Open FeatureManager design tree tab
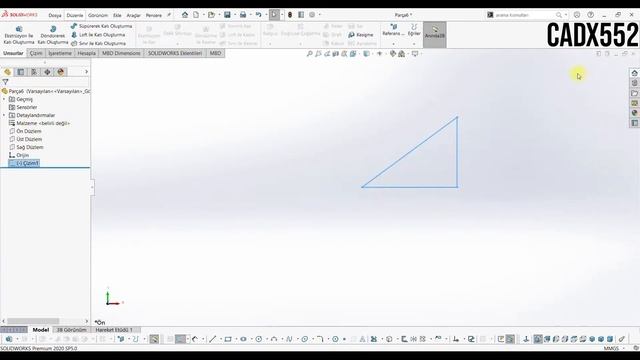 click(7, 72)
